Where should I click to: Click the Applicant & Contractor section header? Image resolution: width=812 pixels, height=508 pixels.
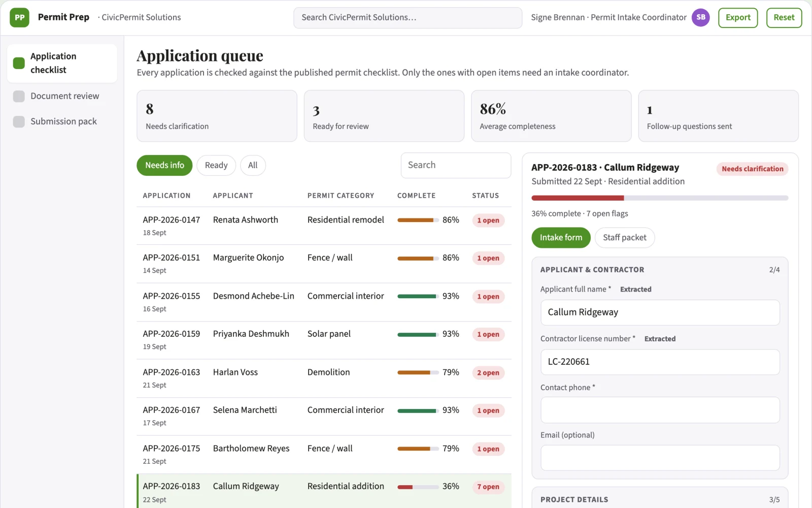tap(660, 270)
